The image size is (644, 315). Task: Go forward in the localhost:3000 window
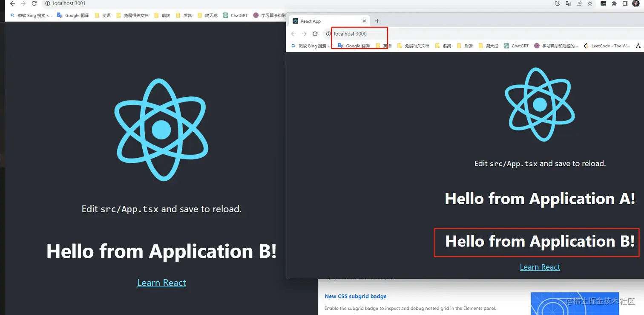pos(304,34)
